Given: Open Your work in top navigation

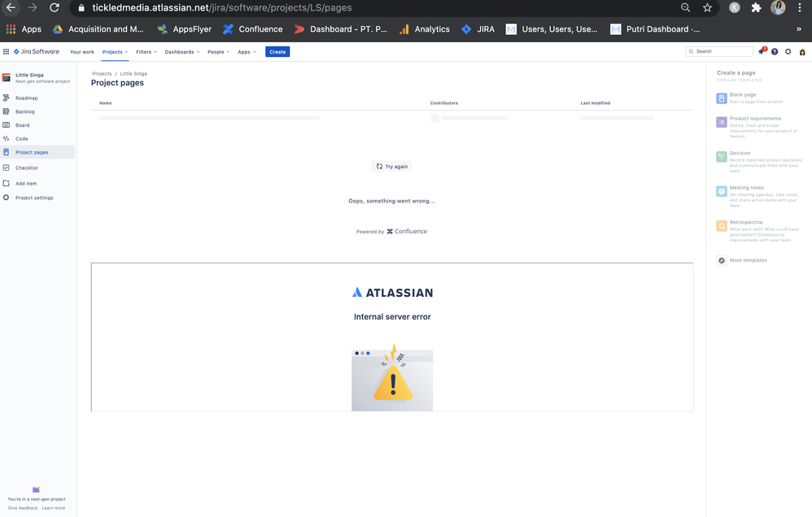Looking at the screenshot, I should (82, 52).
